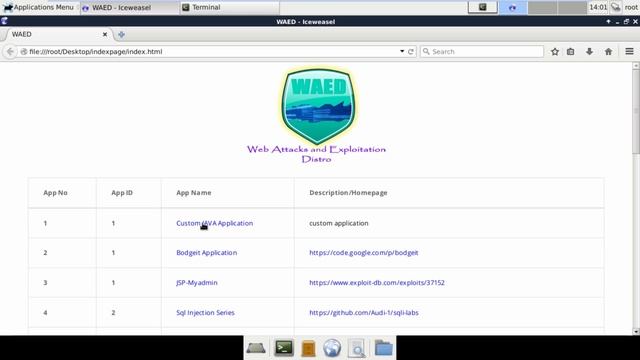Click the App ID column header
This screenshot has height=360, width=640.
122,193
